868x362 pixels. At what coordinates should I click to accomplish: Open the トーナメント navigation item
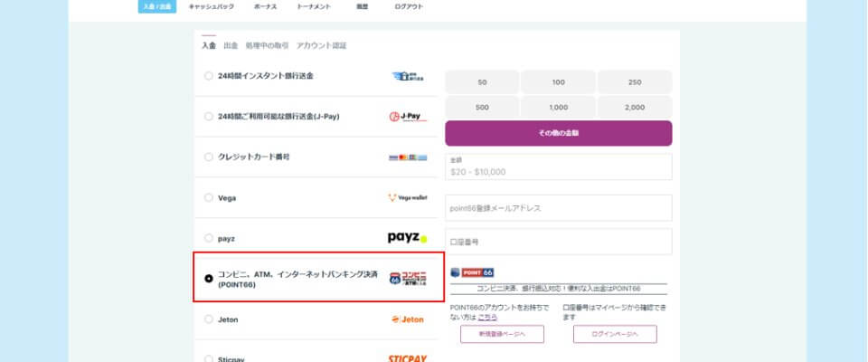coord(314,6)
